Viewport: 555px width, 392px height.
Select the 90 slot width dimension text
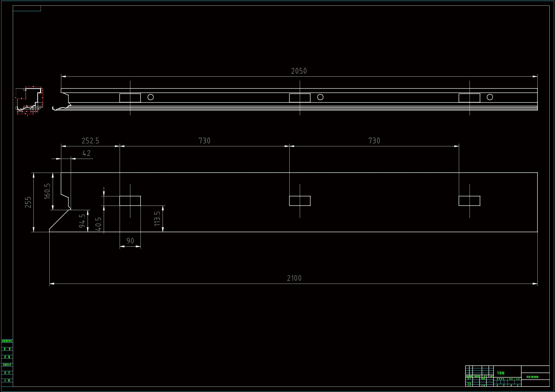(x=130, y=241)
